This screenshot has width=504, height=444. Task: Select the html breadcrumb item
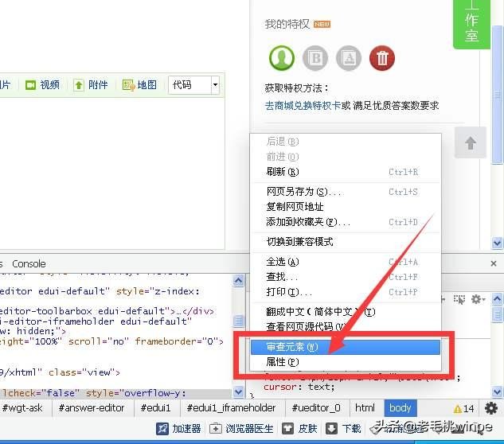365,408
